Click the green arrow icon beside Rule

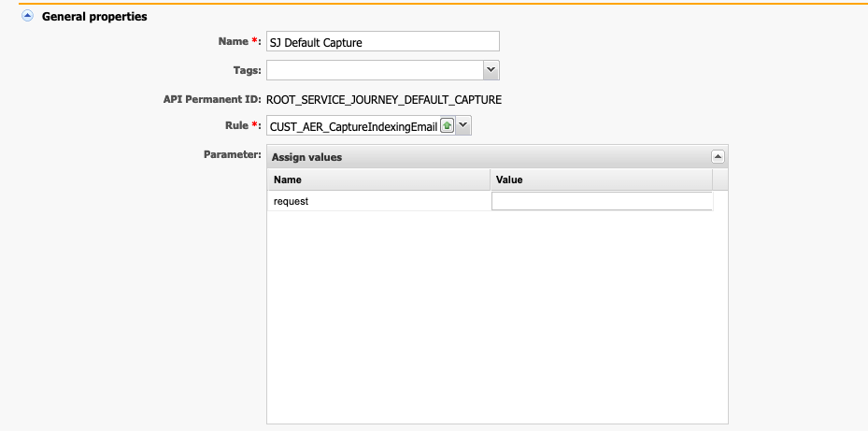(x=447, y=126)
